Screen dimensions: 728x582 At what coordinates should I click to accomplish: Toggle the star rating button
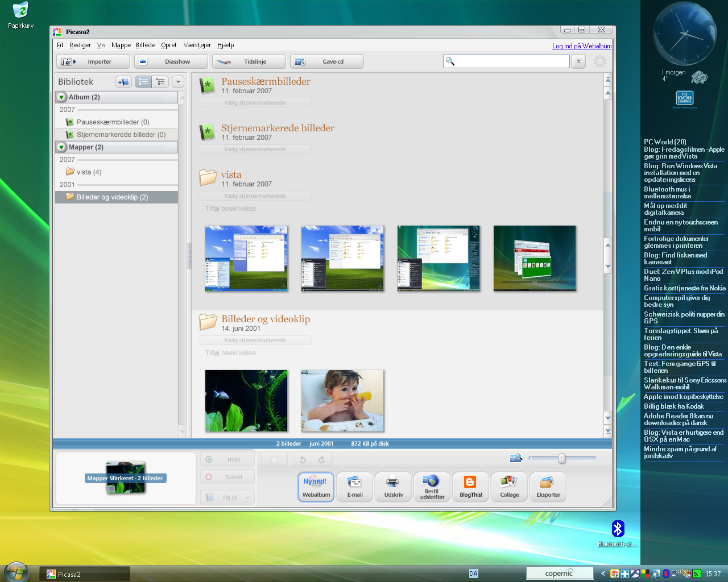(x=275, y=459)
